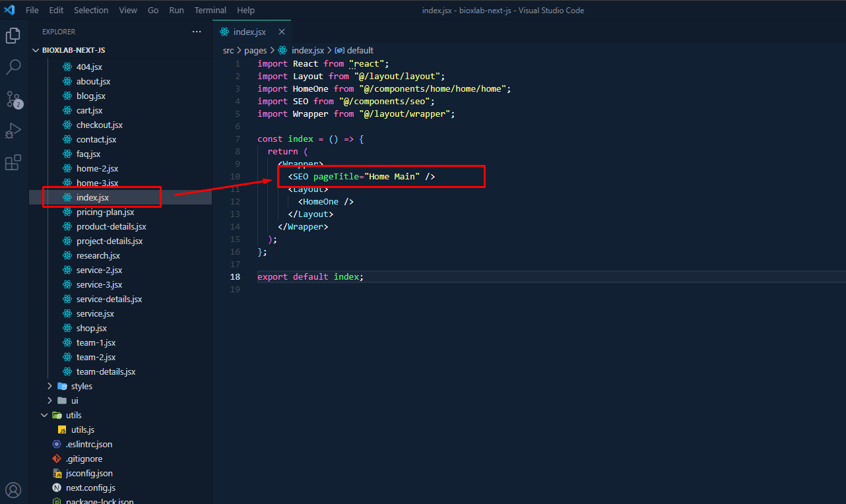Open the Explorer view in activity bar
846x504 pixels.
tap(13, 36)
